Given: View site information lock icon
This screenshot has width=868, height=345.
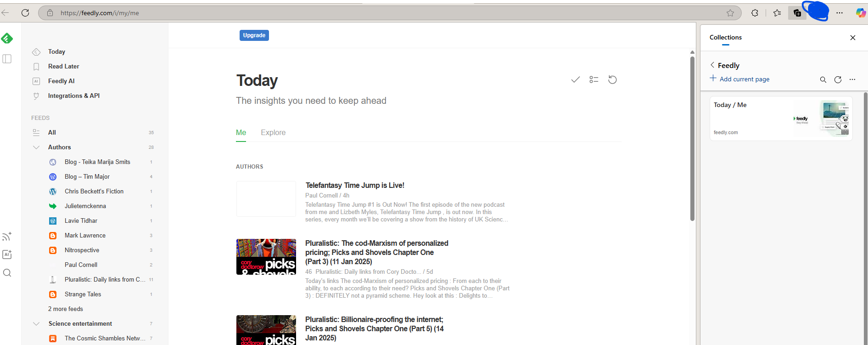Looking at the screenshot, I should pos(50,13).
